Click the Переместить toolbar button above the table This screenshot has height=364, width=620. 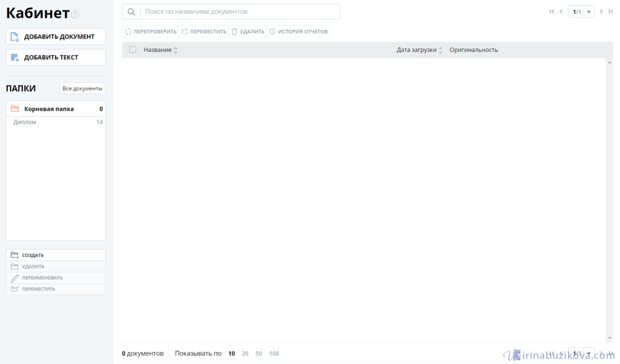pos(203,31)
